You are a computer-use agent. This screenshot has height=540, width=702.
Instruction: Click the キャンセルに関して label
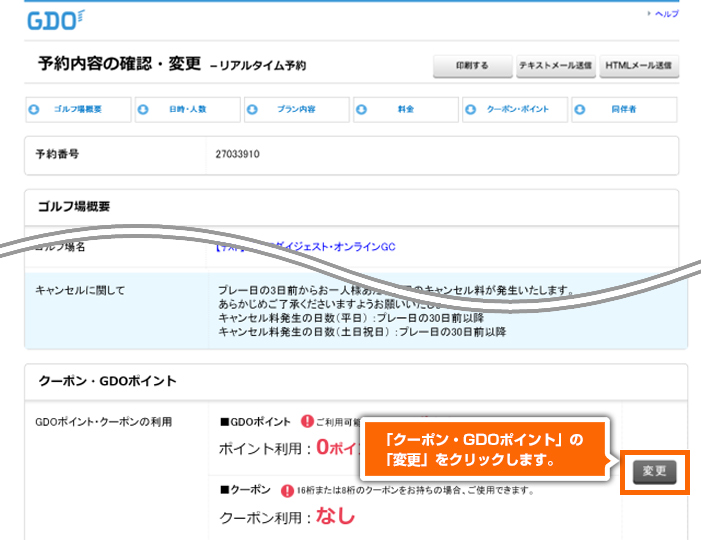click(x=80, y=290)
